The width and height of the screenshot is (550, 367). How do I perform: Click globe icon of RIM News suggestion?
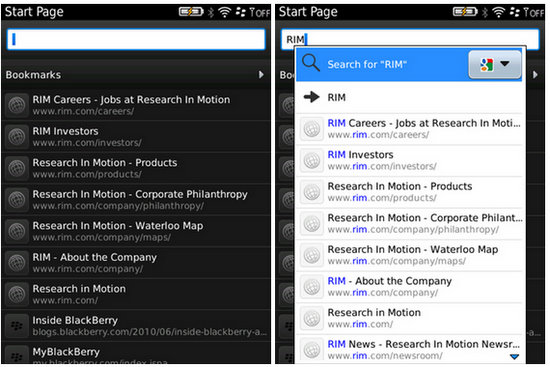(311, 350)
